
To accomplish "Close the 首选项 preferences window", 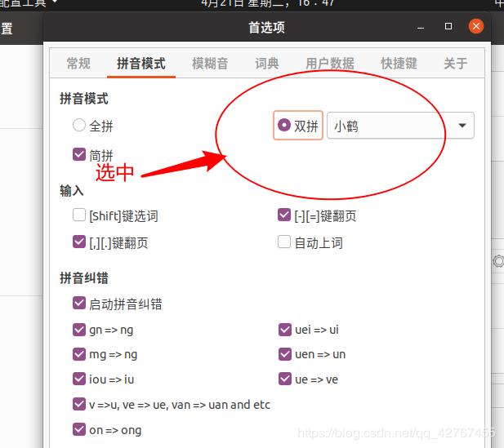I will pos(476,26).
